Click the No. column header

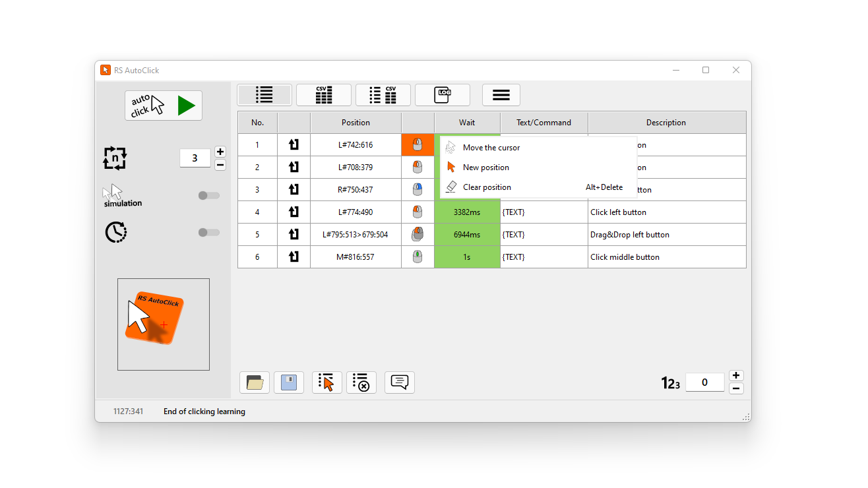[257, 123]
